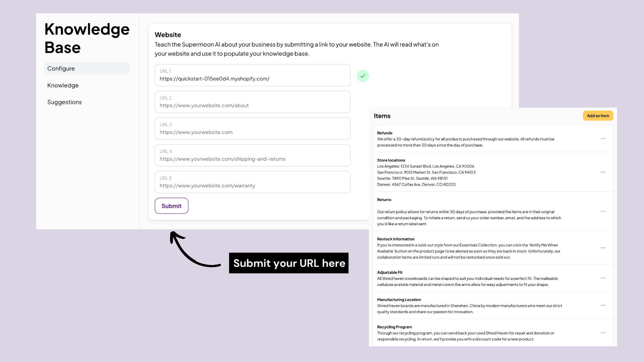This screenshot has width=644, height=362.
Task: Click the three-dot menu icon for Store locations
Action: [603, 172]
